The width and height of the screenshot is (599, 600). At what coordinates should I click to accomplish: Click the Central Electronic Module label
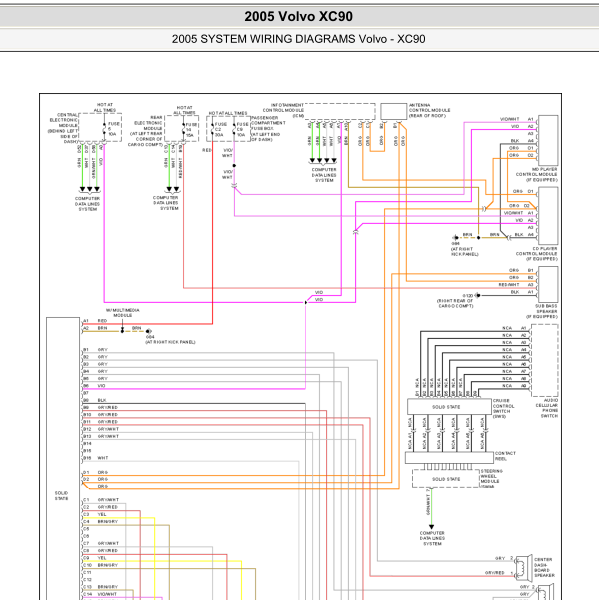click(x=63, y=128)
